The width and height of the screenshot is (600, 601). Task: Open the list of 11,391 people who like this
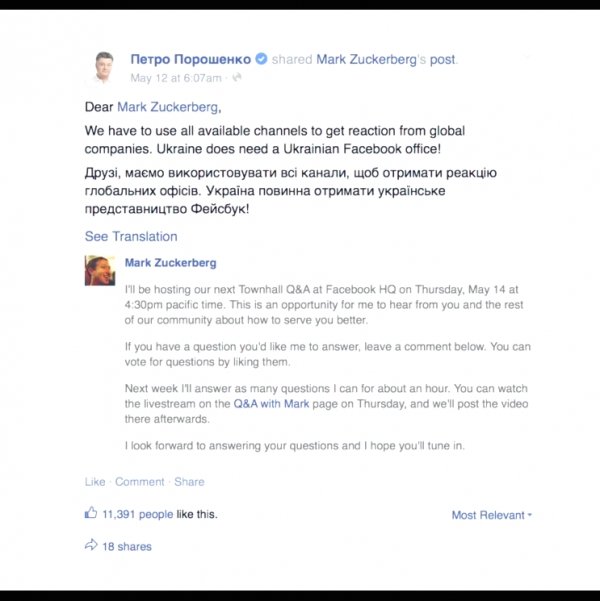pos(138,514)
